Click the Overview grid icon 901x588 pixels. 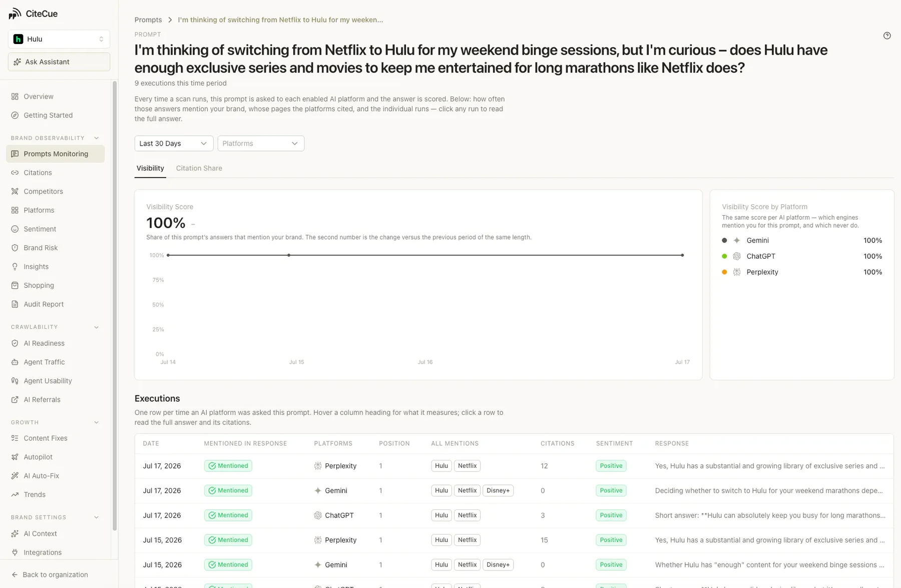(x=15, y=97)
